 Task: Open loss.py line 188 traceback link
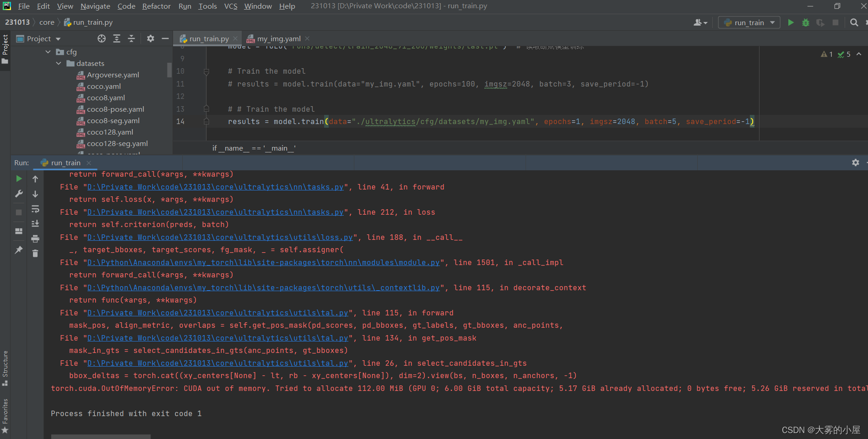point(220,237)
